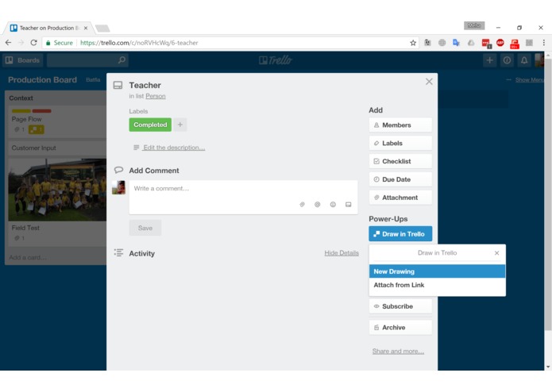The width and height of the screenshot is (552, 392).
Task: Select New Drawing menu option
Action: coord(438,271)
